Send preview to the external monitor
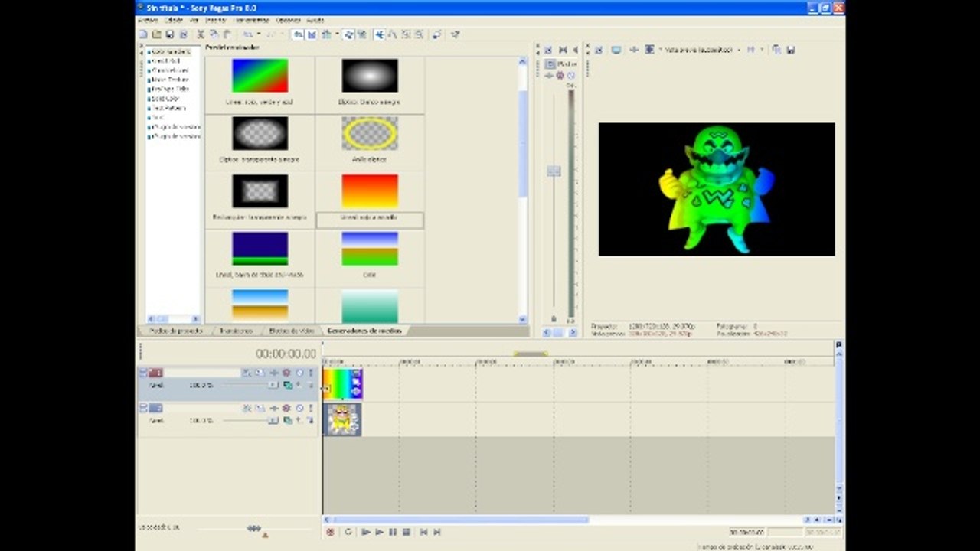 tap(616, 50)
